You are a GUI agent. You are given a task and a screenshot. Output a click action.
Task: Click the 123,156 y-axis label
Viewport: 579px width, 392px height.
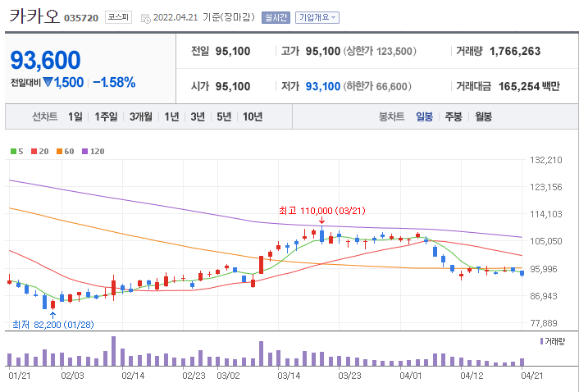[x=545, y=187]
